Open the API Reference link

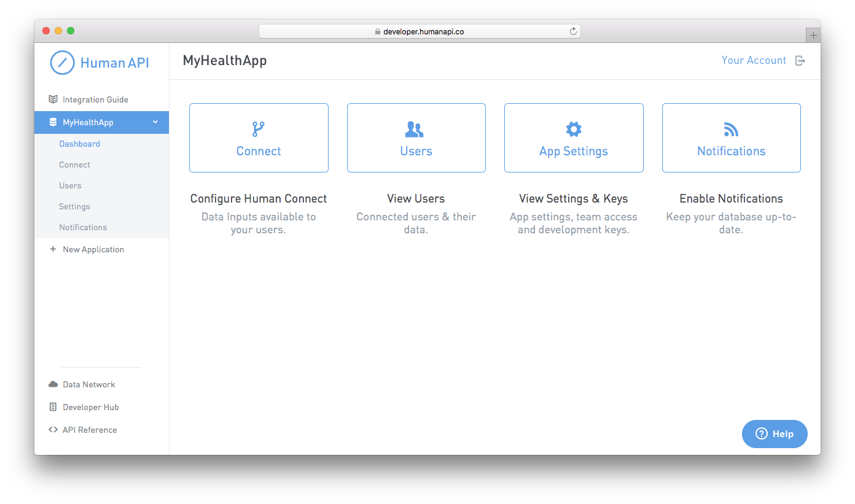pyautogui.click(x=90, y=430)
